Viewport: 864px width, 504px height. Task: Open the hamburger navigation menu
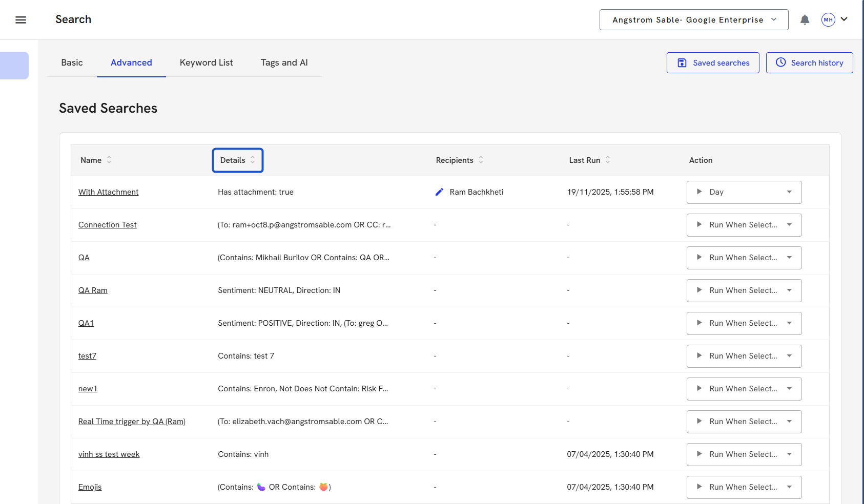click(20, 20)
